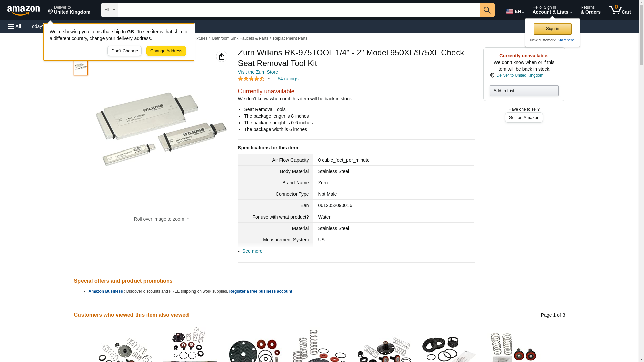This screenshot has width=644, height=362.
Task: Click the Amazon logo
Action: pos(23,10)
